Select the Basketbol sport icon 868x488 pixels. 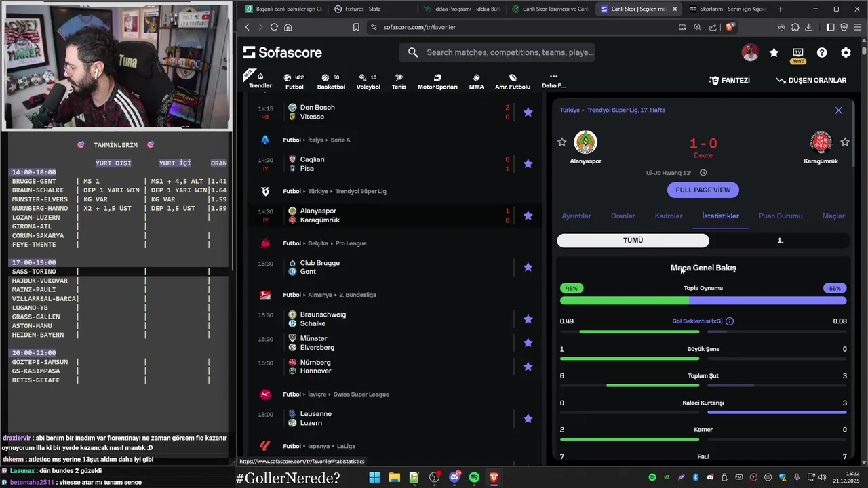pos(331,81)
